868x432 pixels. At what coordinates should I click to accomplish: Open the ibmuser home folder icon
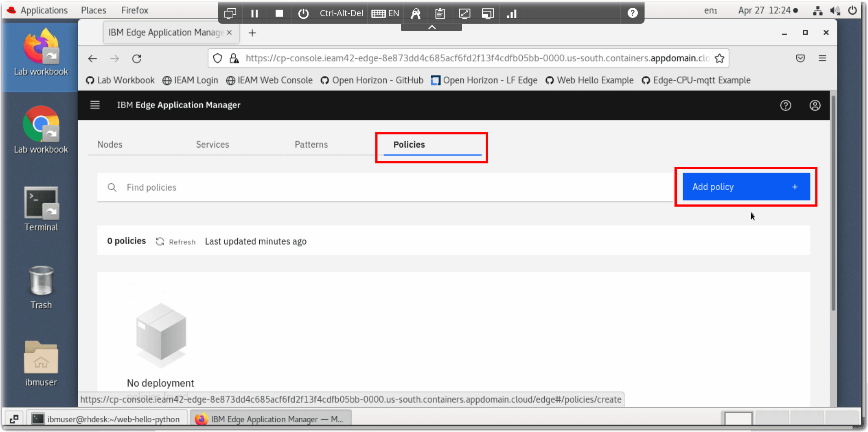click(41, 364)
